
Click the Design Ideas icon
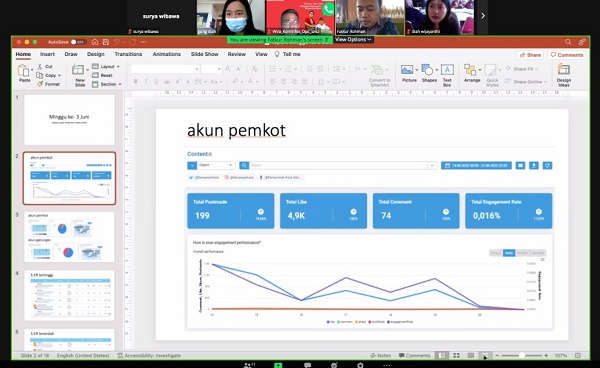click(564, 70)
